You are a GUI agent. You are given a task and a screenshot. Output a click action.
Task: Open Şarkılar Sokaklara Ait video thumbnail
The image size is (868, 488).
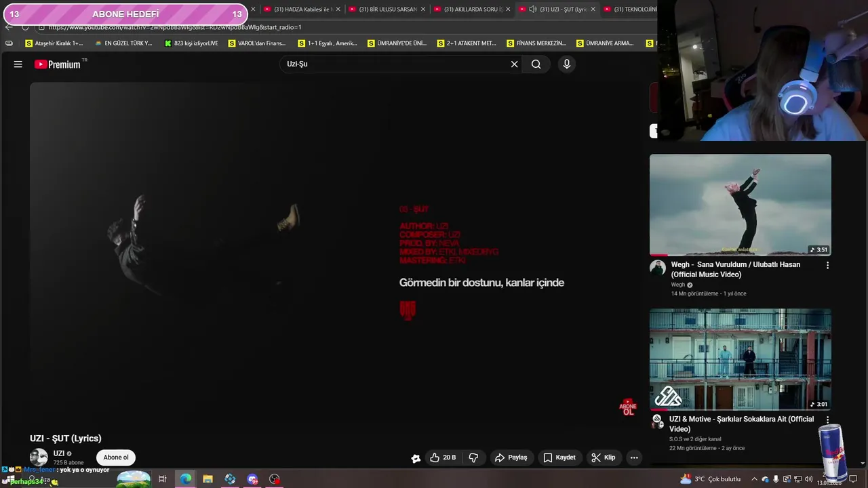tap(740, 359)
